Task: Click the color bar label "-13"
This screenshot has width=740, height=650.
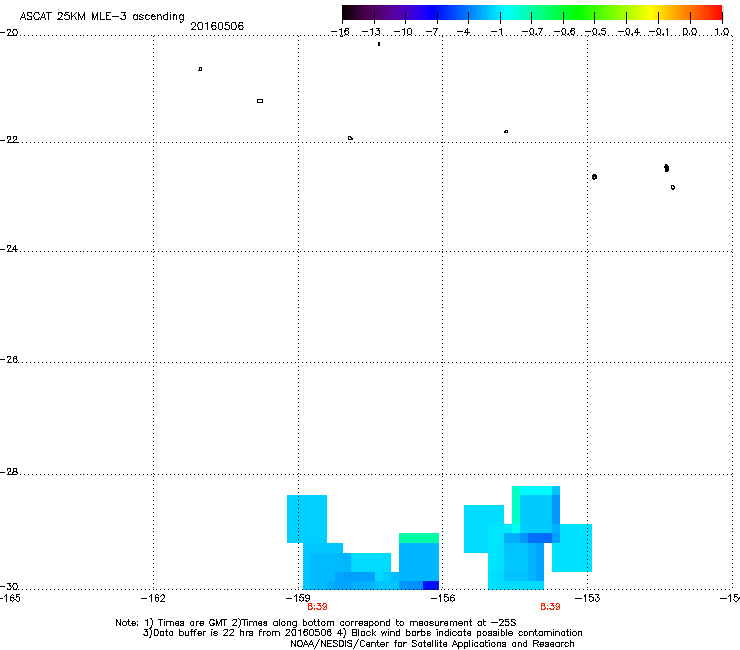Action: [x=371, y=32]
